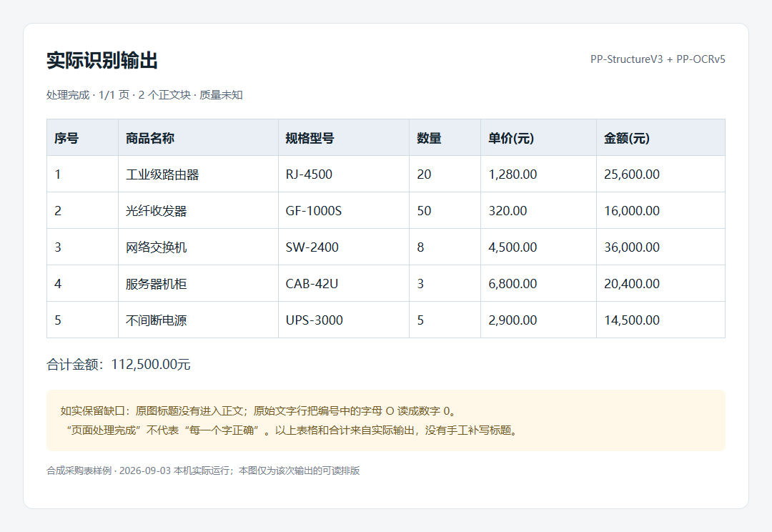772x532 pixels.
Task: Click the total line 合计金额：112,500.00元
Action: point(118,364)
